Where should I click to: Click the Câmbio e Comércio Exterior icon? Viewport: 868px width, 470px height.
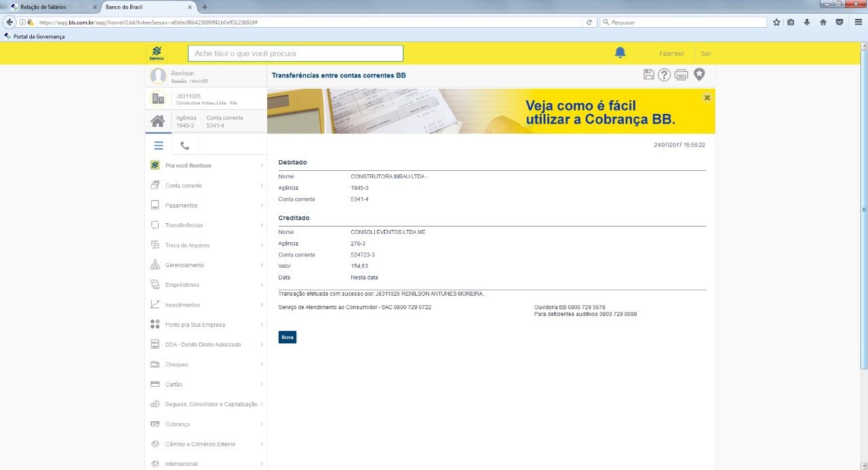[155, 444]
